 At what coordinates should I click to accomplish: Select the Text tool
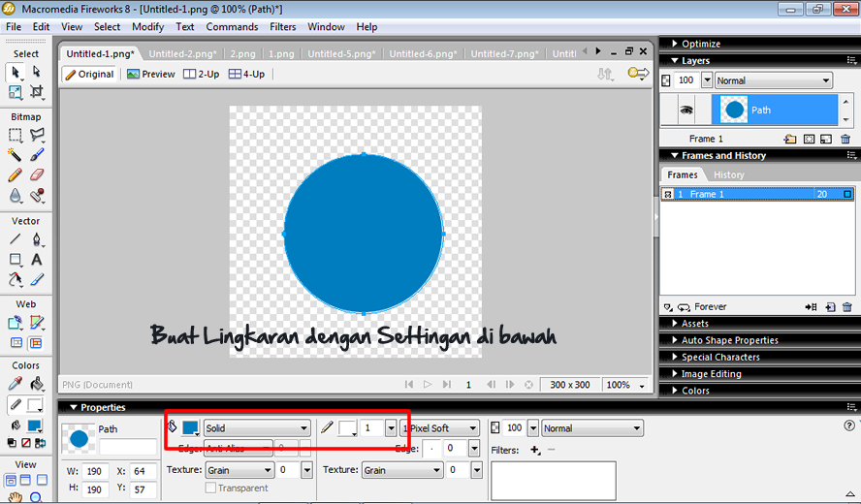(36, 259)
